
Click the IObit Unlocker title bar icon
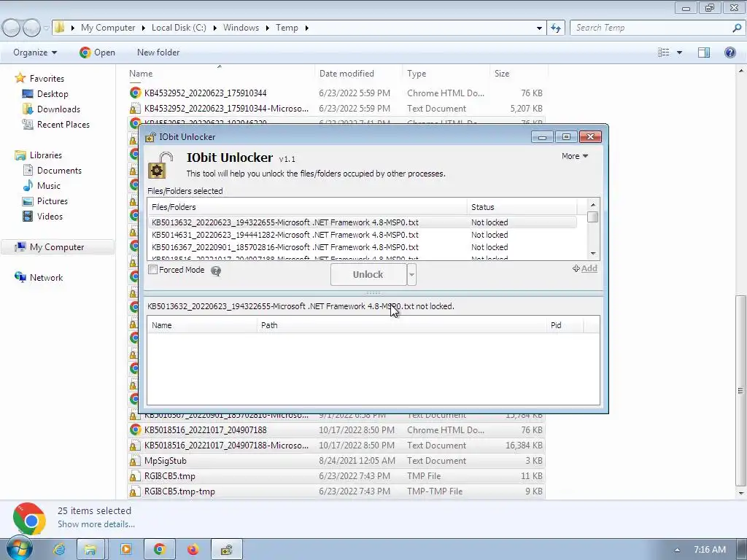coord(150,137)
